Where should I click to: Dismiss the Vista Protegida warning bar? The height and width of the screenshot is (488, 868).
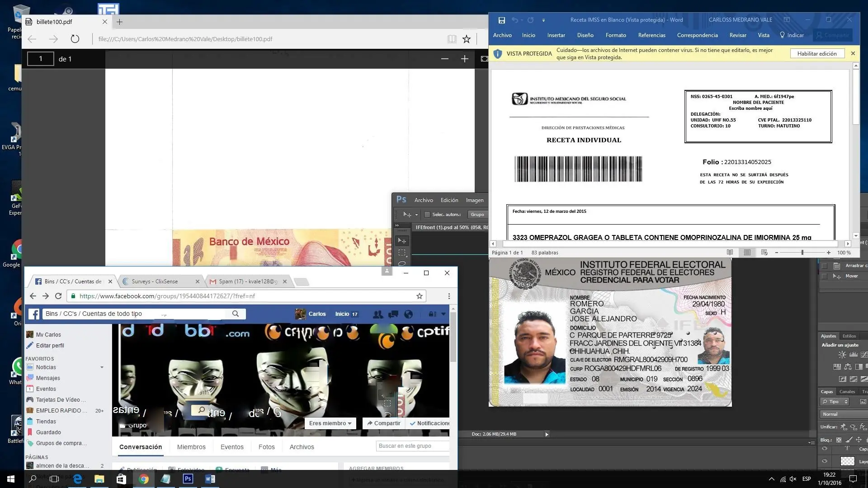coord(853,53)
